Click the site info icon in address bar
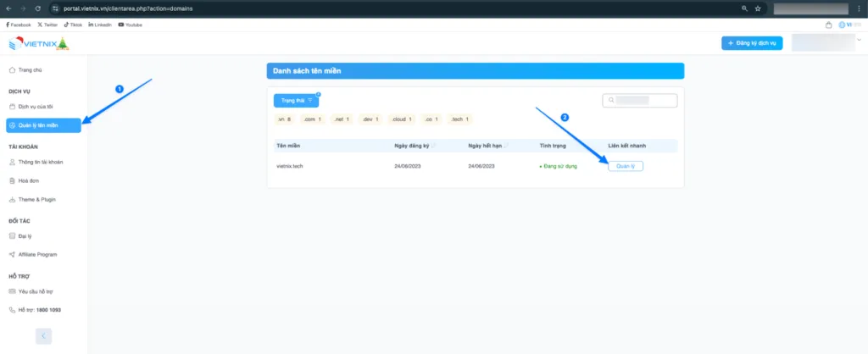 tap(55, 8)
